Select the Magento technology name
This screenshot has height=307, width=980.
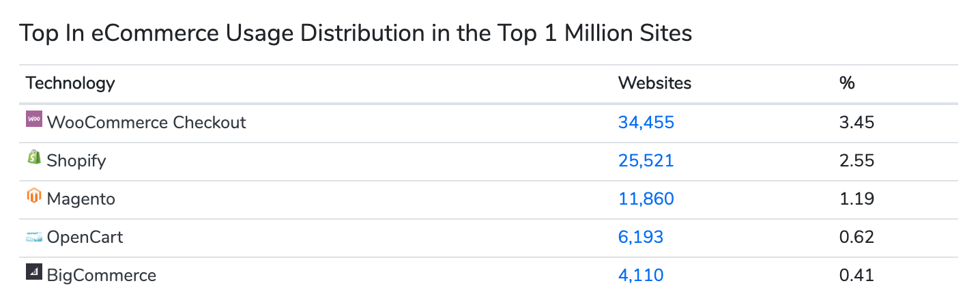point(81,199)
